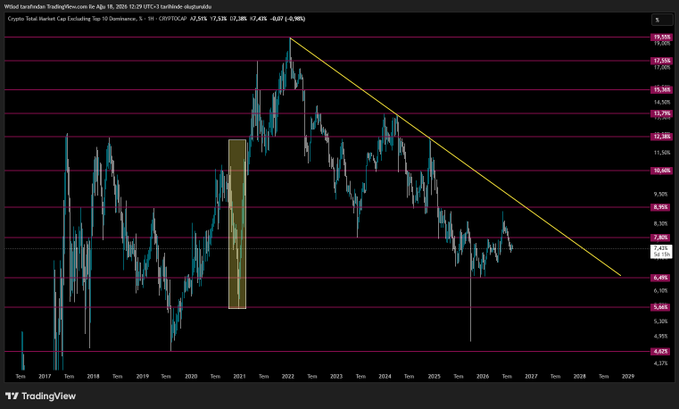Click the 5,30% price axis tick

[x=662, y=321]
